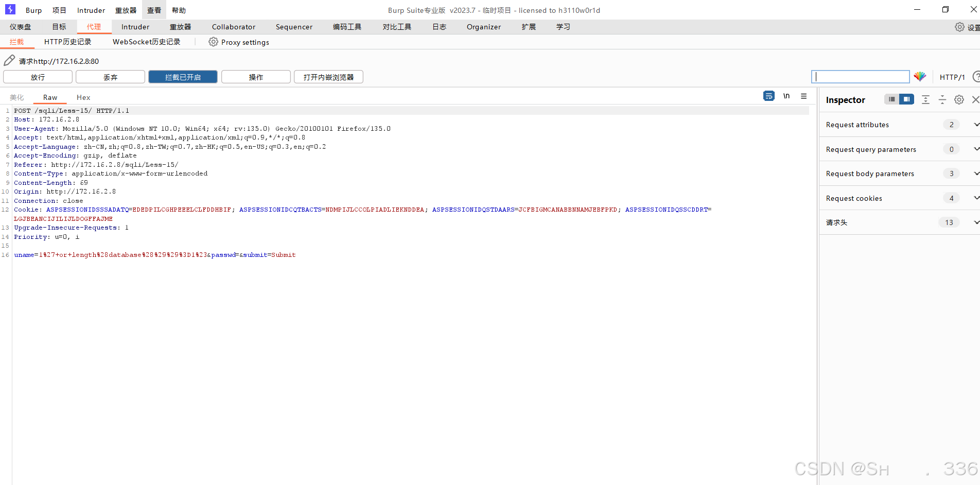Open the 学习 learn tab
Screen dimensions: 980x485
(563, 27)
